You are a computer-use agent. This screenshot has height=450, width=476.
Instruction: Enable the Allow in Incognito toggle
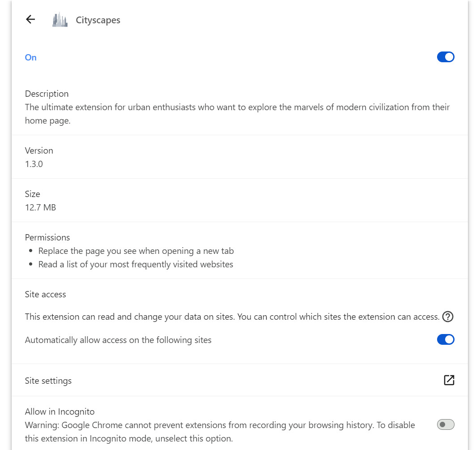446,424
